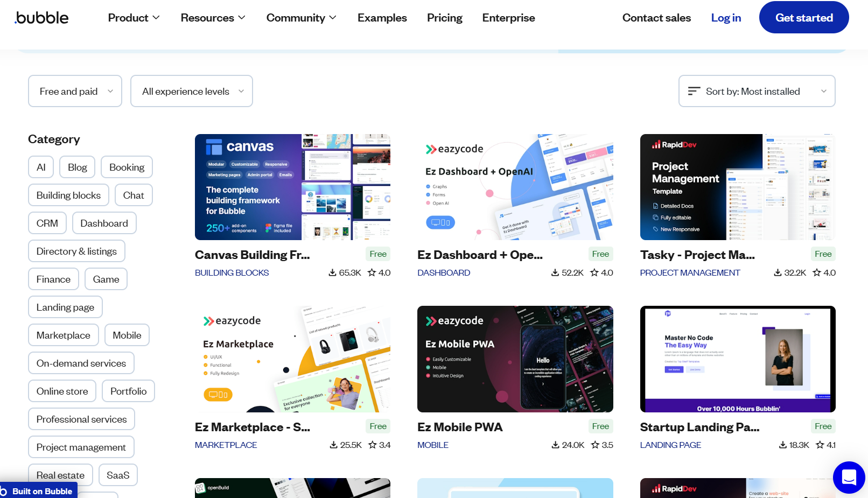868x498 pixels.
Task: Click star rating icon on Canvas Building card
Action: (372, 272)
